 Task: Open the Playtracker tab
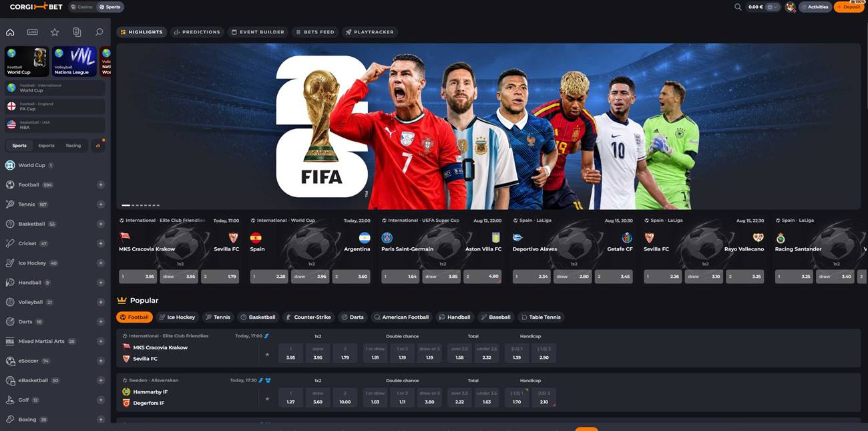coord(370,32)
